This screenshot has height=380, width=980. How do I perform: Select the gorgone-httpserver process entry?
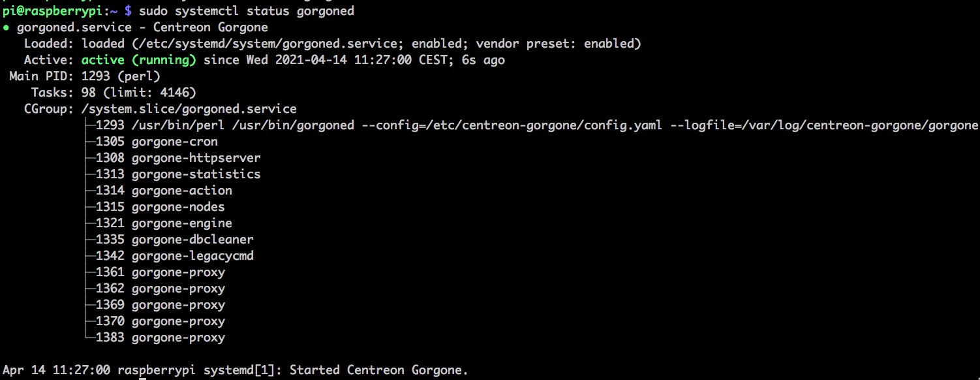196,158
